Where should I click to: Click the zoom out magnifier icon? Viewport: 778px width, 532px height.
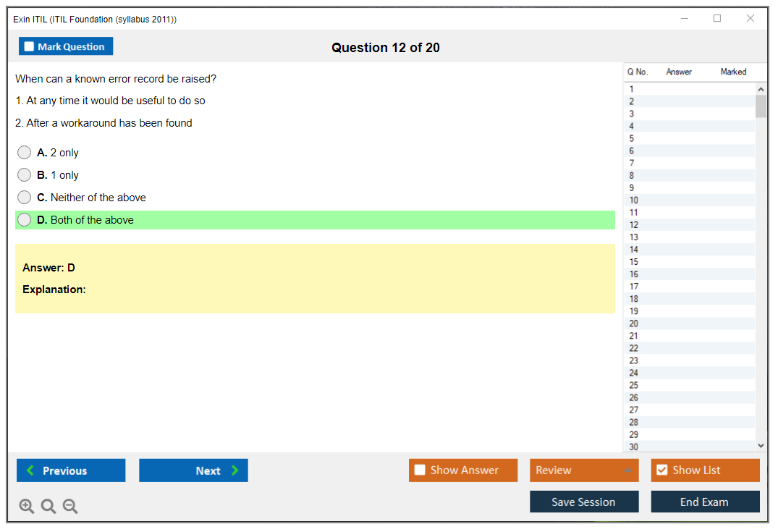tap(70, 506)
